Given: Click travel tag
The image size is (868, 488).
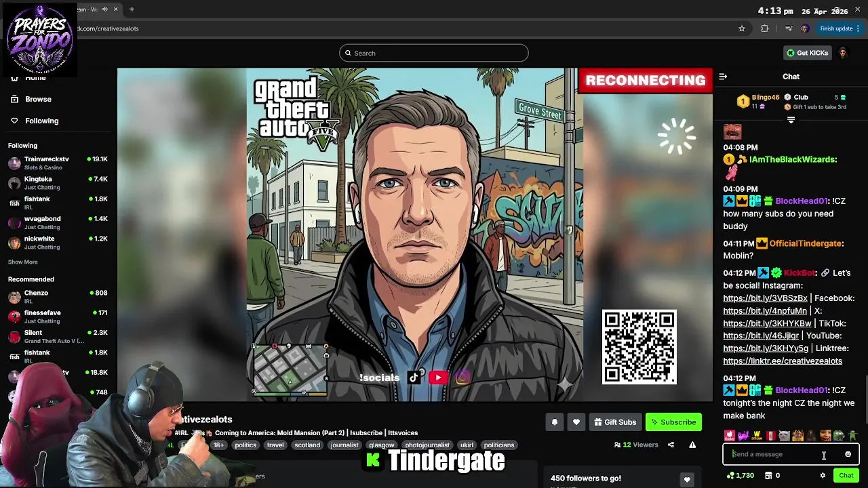Looking at the screenshot, I should (x=275, y=445).
